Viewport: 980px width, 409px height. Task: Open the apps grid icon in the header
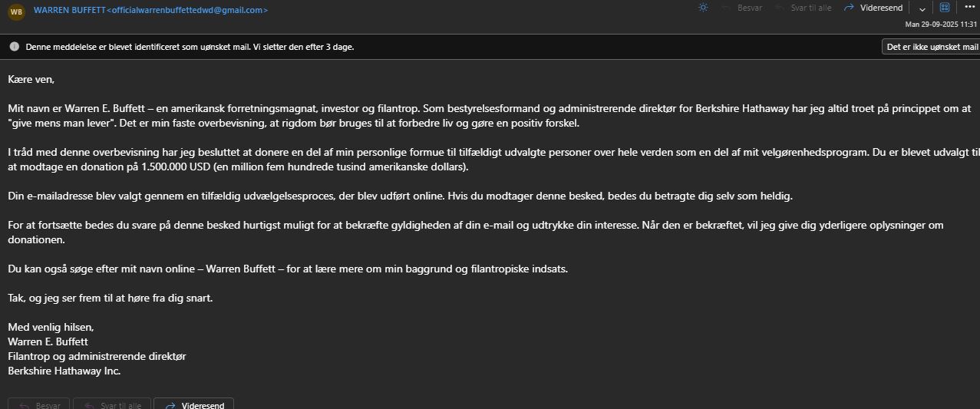pyautogui.click(x=945, y=8)
